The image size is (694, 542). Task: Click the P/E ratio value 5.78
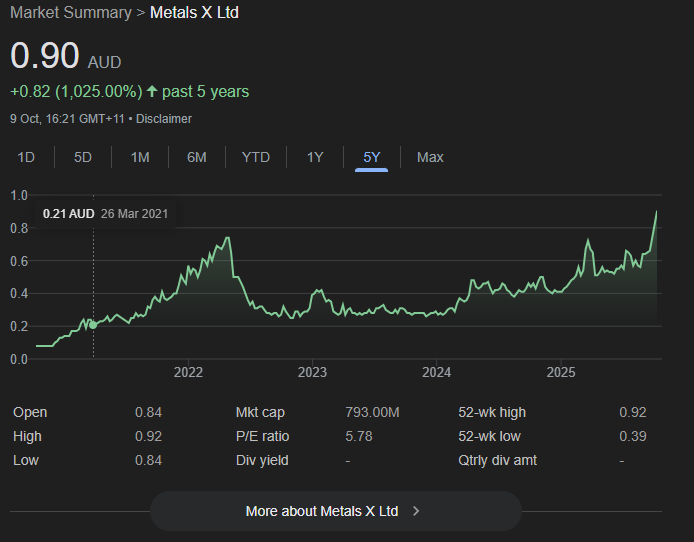(x=359, y=436)
